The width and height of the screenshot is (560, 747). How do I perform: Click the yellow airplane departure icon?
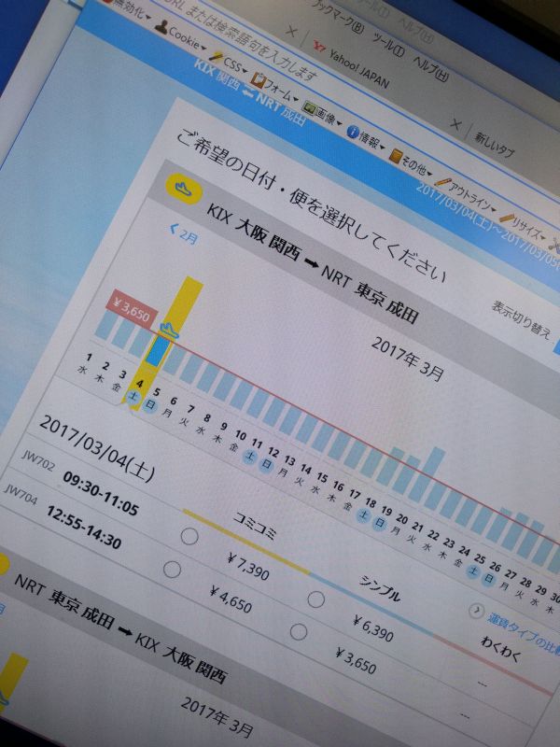(x=183, y=190)
